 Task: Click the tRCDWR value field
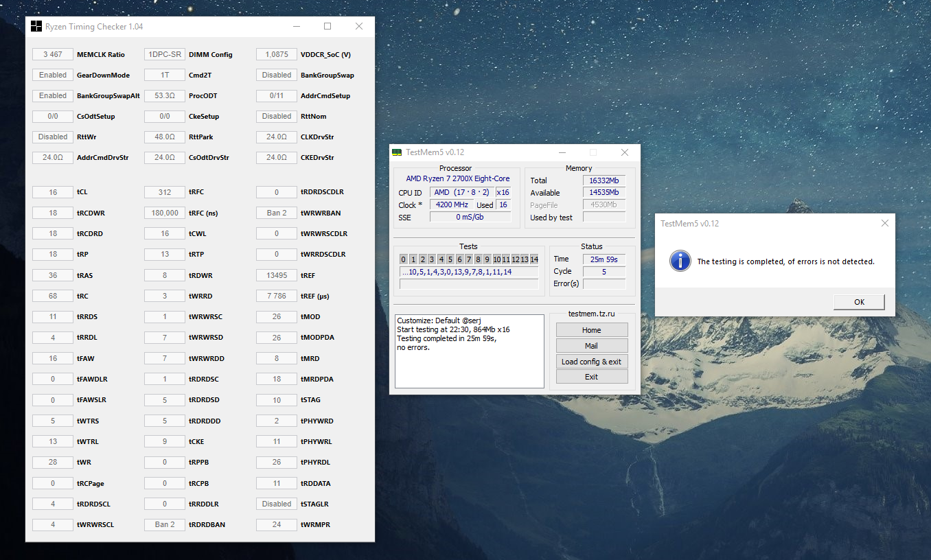[53, 213]
